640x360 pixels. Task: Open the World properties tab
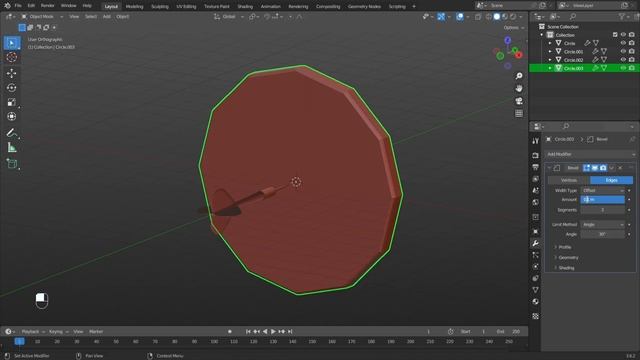[536, 202]
